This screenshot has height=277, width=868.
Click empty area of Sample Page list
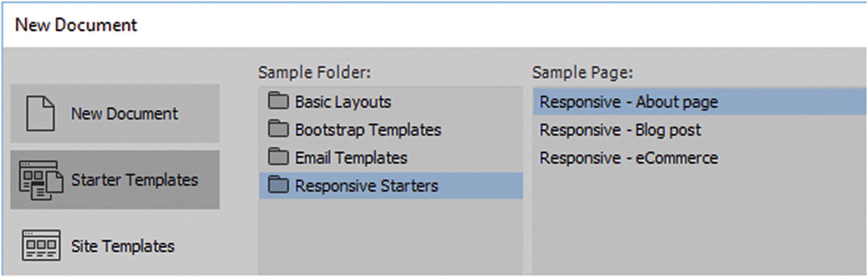click(x=694, y=225)
